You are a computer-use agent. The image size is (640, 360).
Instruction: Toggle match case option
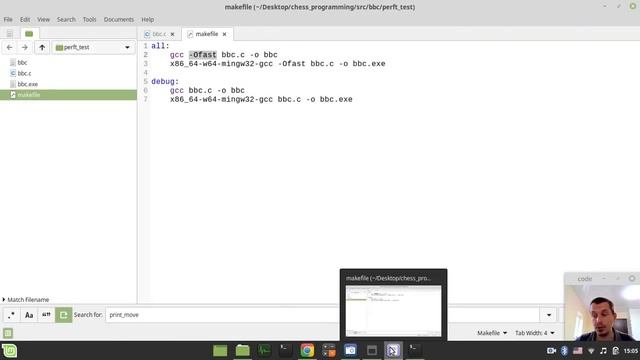click(x=29, y=315)
